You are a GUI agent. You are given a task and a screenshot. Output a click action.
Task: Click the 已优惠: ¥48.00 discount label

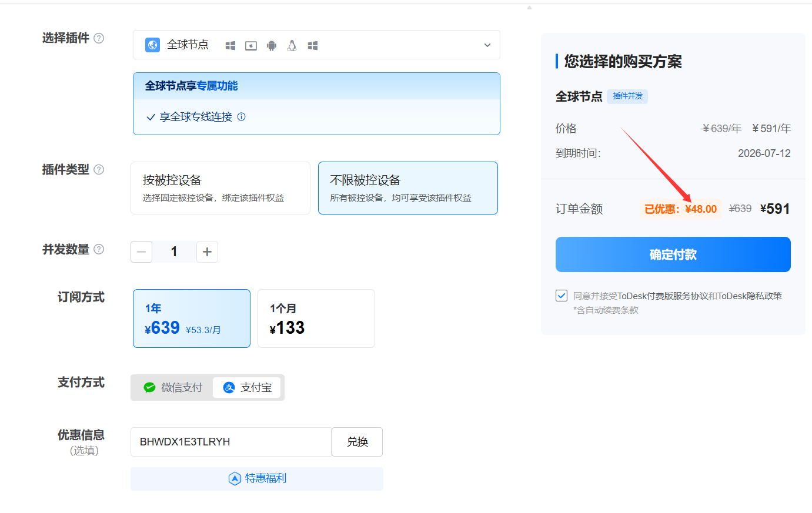pyautogui.click(x=681, y=209)
